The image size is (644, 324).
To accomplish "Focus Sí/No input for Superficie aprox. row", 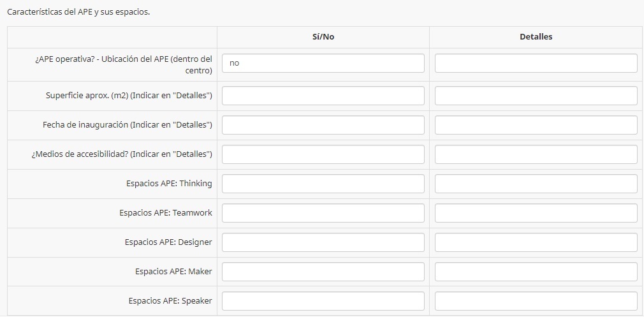I will tap(323, 96).
